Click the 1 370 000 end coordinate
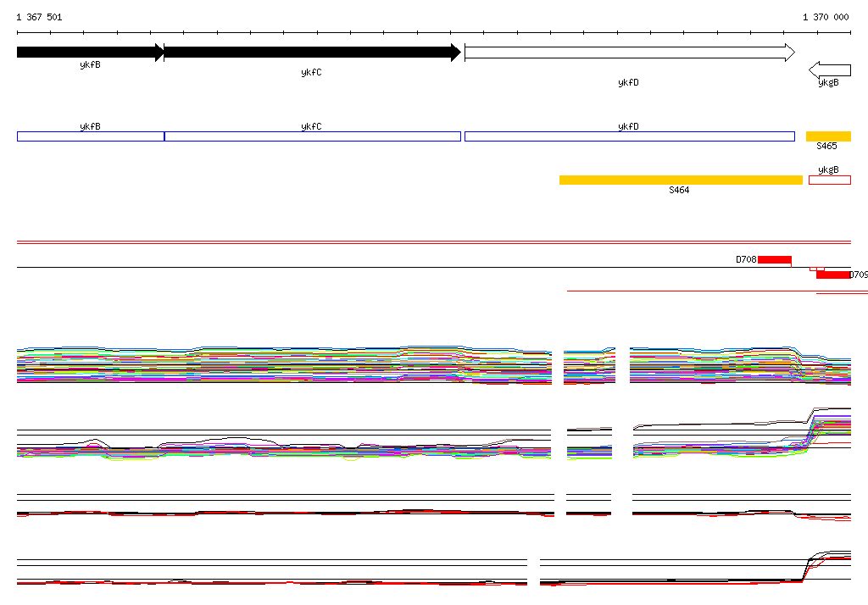 (826, 17)
